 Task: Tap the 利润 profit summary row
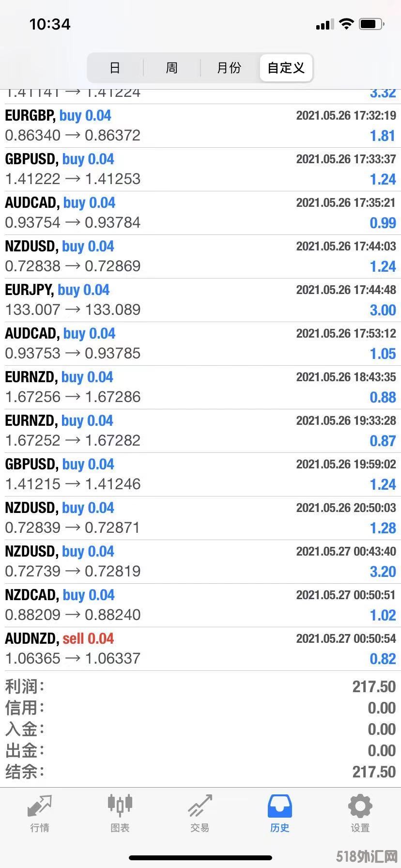(x=200, y=686)
